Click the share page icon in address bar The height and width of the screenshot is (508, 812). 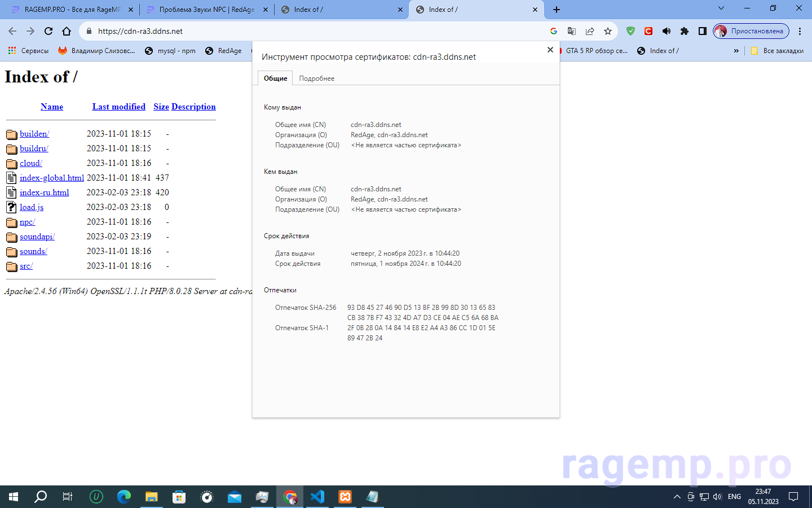[x=590, y=31]
